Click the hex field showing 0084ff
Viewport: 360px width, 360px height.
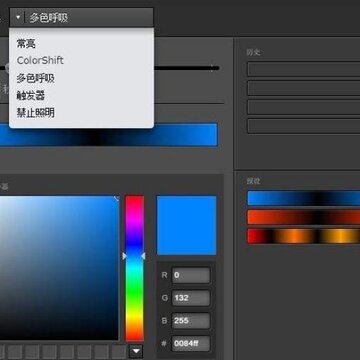191,343
